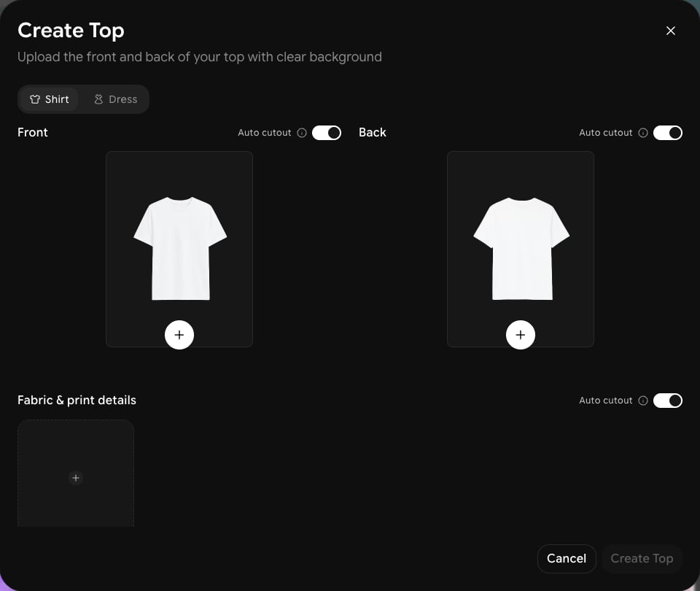Image resolution: width=700 pixels, height=591 pixels.
Task: Open Auto cutout info icon for Back
Action: [x=643, y=133]
